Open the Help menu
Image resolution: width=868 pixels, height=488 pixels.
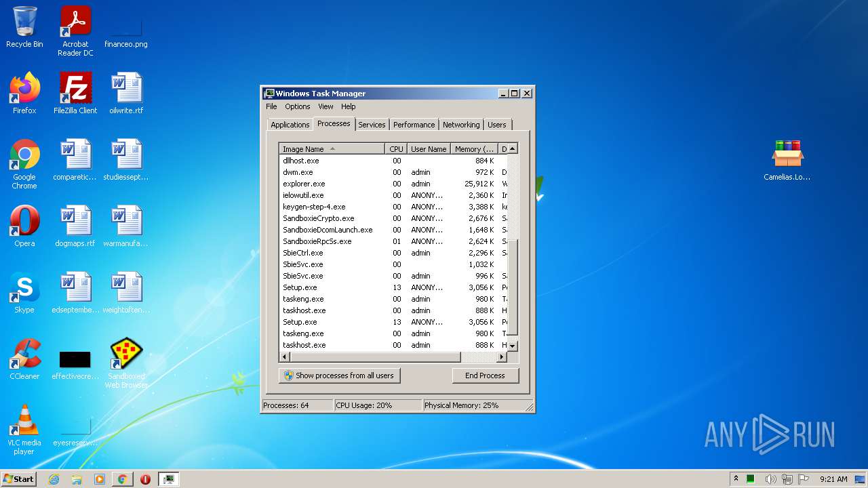tap(348, 106)
